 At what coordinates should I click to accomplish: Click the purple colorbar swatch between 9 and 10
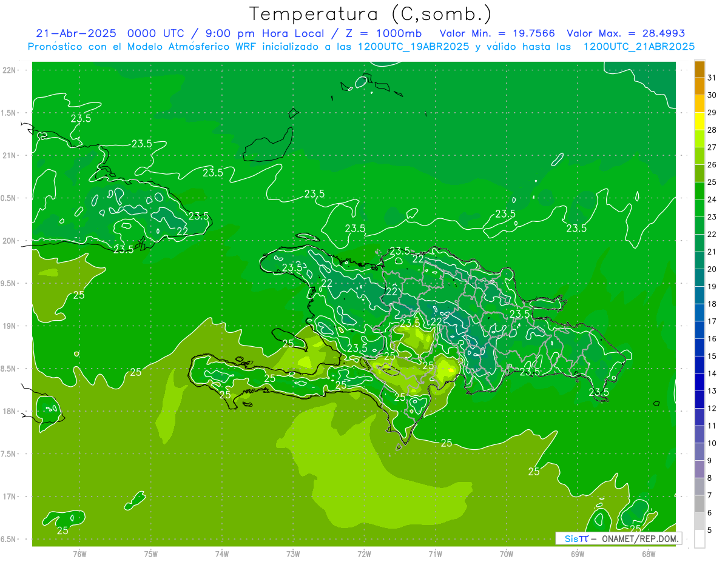[699, 452]
